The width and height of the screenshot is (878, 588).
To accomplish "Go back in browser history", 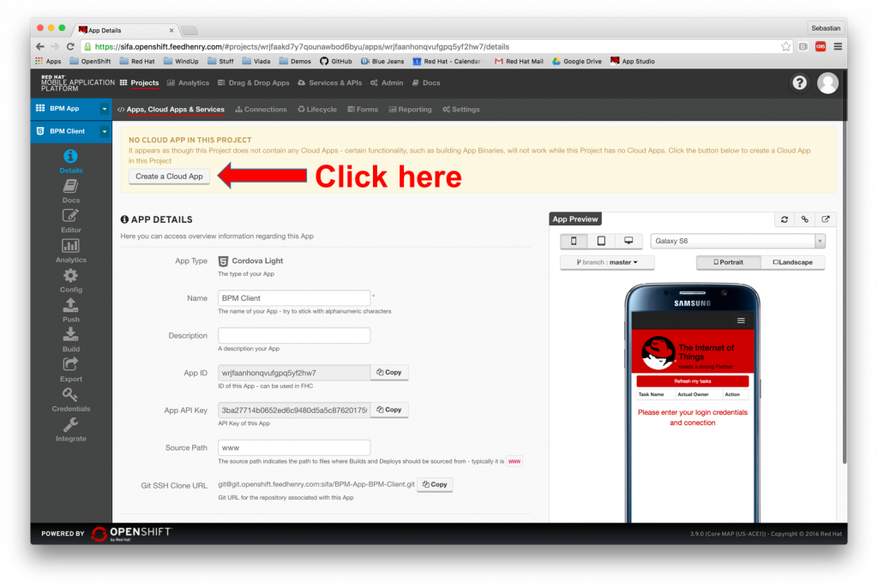I will pyautogui.click(x=39, y=46).
